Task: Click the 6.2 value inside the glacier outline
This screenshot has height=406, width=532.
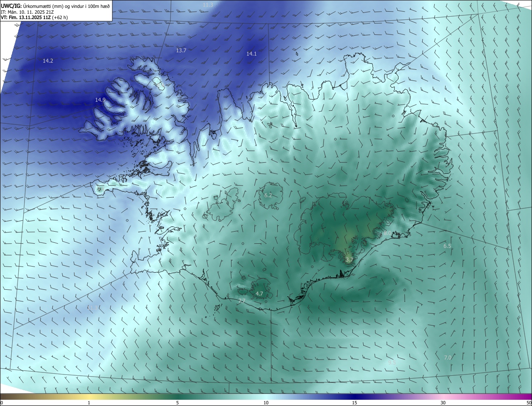Action: tap(268, 195)
